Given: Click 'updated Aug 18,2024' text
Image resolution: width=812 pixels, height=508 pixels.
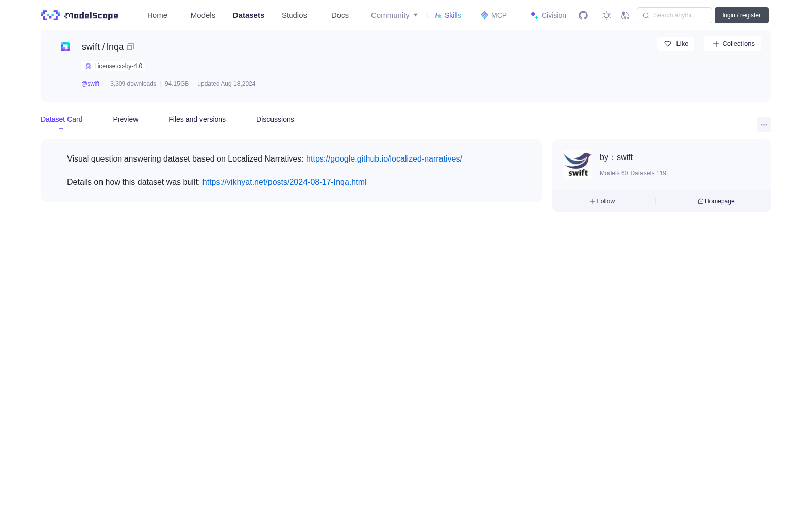Looking at the screenshot, I should click(226, 84).
